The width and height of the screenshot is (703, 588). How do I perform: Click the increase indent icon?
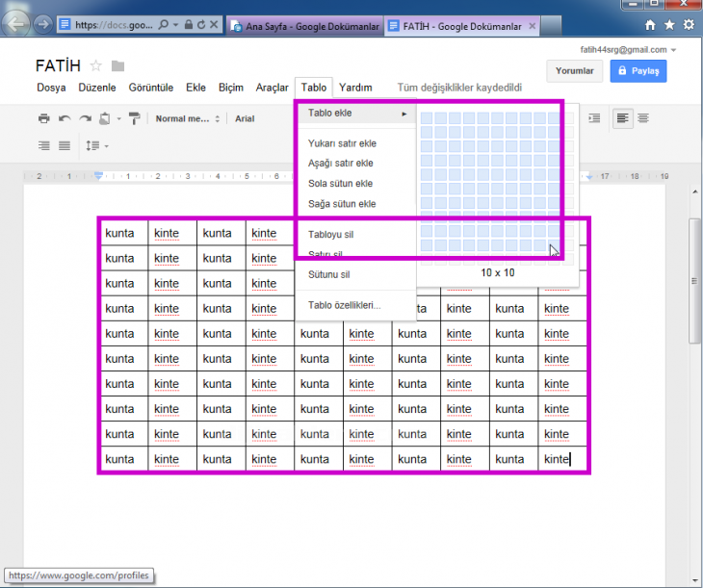594,117
